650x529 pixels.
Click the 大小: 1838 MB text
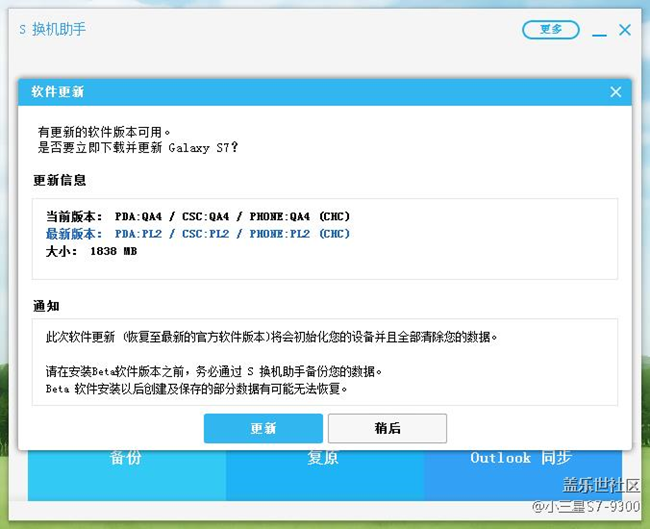[x=91, y=251]
